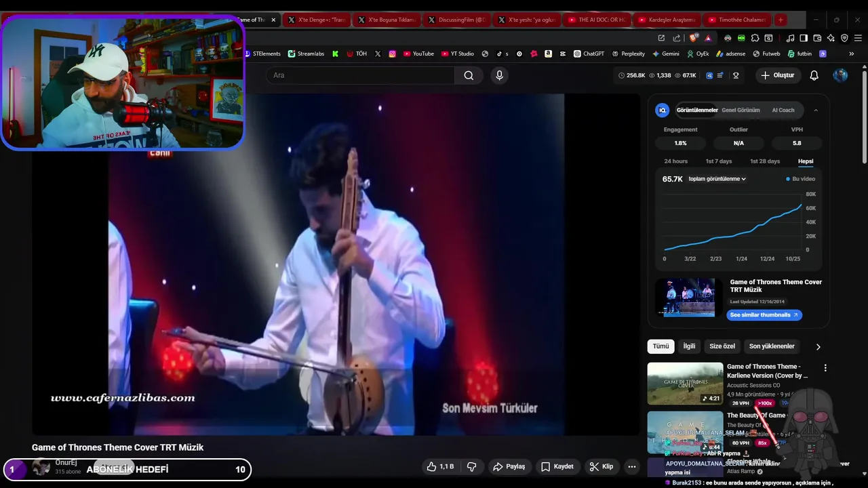Viewport: 868px width, 488px height.
Task: Switch to Görüntülenmeler tab in vidIQ panel
Action: [697, 110]
